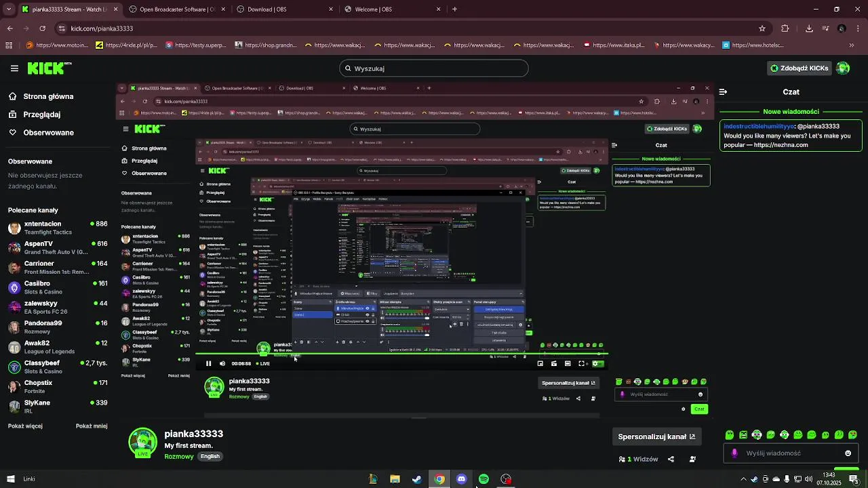Reload the page in Chrome
Screen dimensions: 868x488
tap(43, 28)
